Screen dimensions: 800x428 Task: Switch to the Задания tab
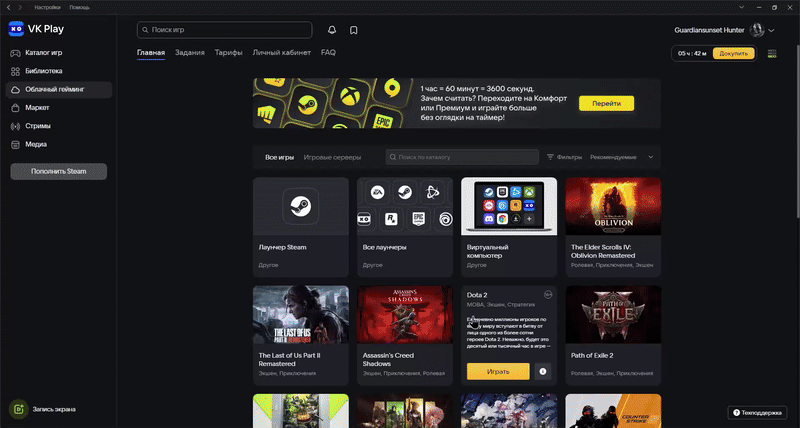(x=190, y=53)
